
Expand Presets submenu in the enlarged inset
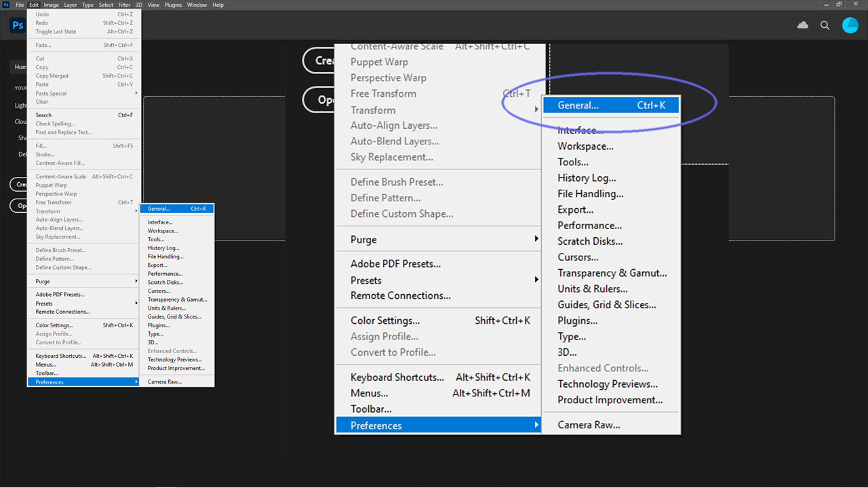pos(439,281)
